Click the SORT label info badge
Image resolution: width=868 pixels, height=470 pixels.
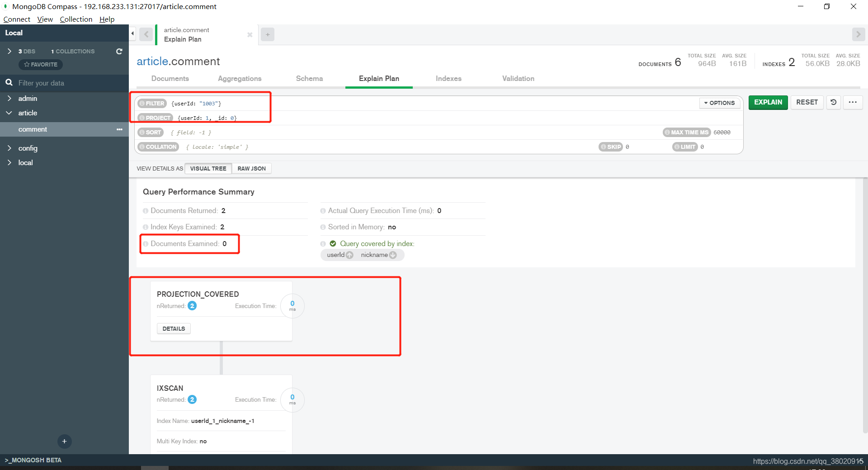151,133
